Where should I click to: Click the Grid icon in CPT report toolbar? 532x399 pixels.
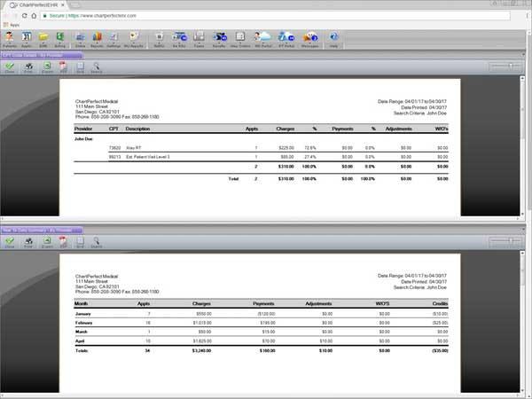(x=80, y=68)
